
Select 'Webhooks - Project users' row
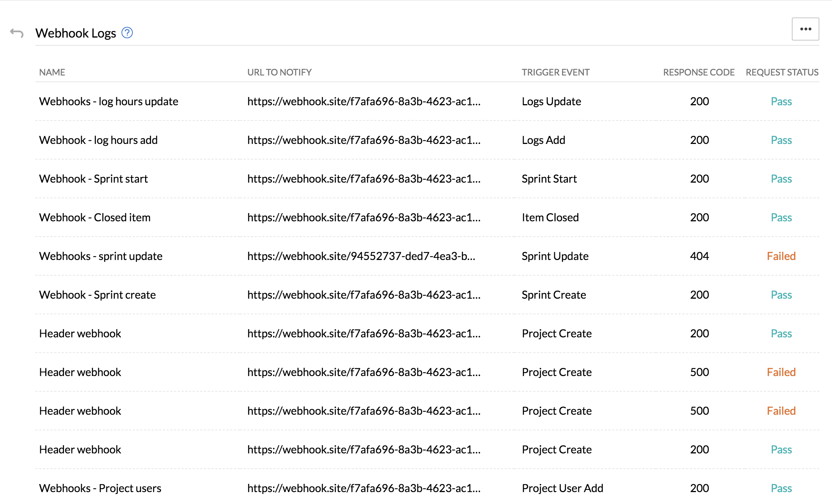pyautogui.click(x=100, y=488)
